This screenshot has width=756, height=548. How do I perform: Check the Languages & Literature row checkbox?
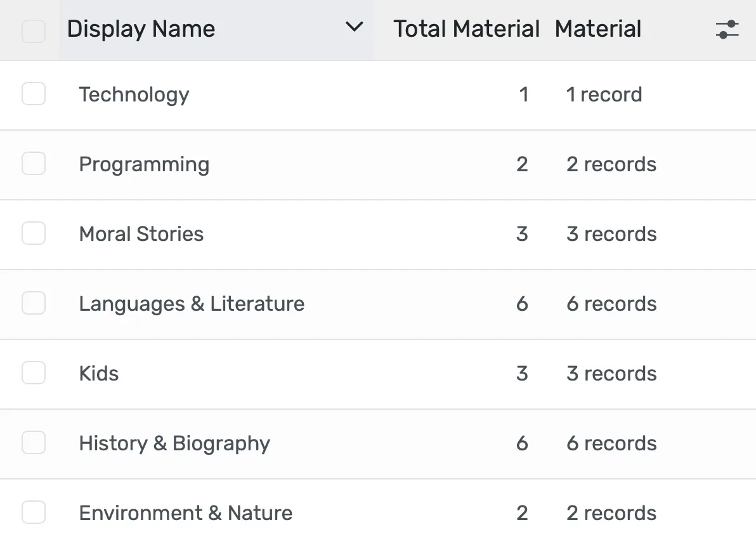[x=33, y=303]
